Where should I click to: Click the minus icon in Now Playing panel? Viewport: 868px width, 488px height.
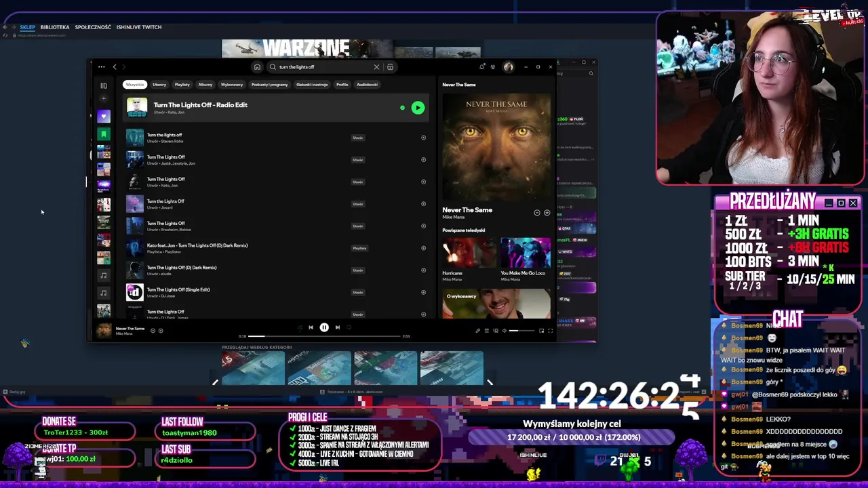(536, 213)
